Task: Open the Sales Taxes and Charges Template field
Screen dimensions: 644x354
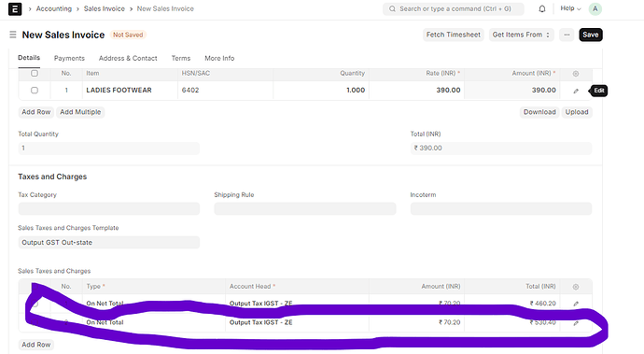Action: coord(109,242)
